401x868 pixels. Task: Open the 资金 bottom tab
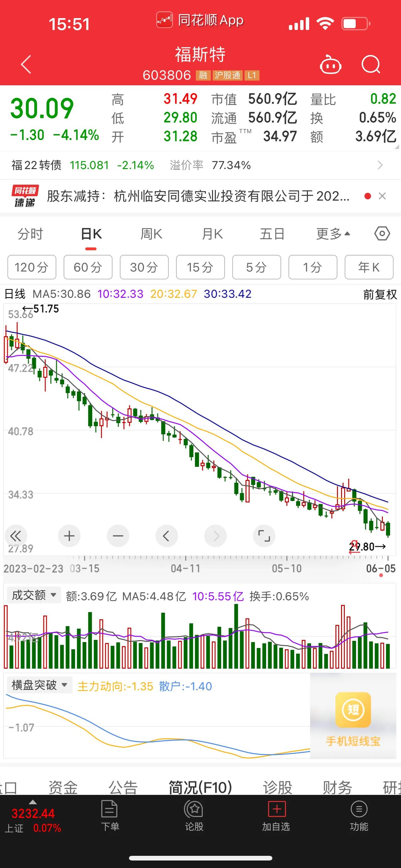point(63,787)
